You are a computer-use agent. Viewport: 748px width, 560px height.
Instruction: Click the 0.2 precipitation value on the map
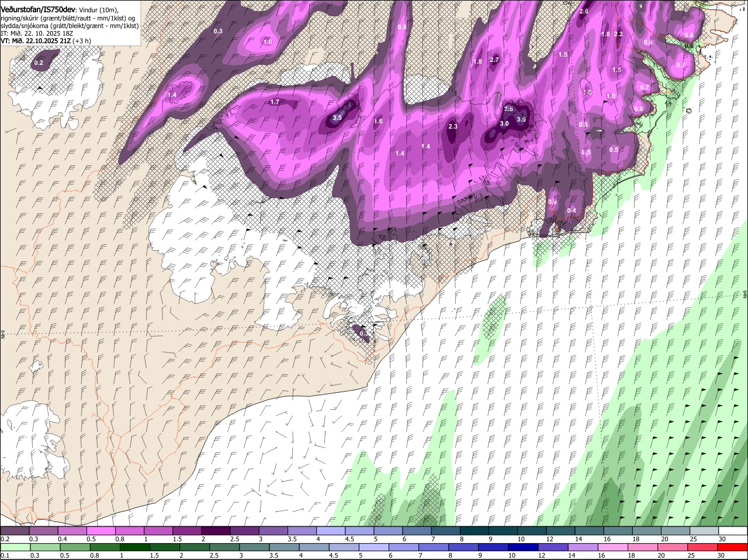pyautogui.click(x=39, y=63)
